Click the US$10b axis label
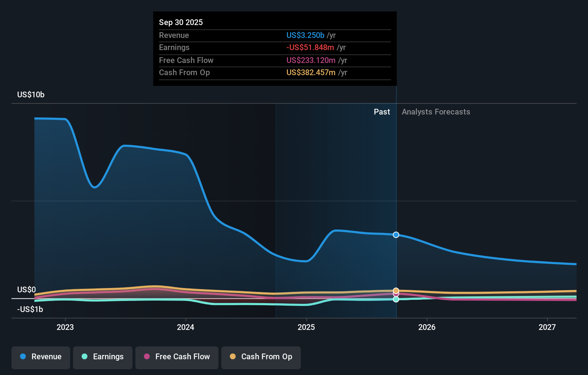588x375 pixels. pos(30,94)
